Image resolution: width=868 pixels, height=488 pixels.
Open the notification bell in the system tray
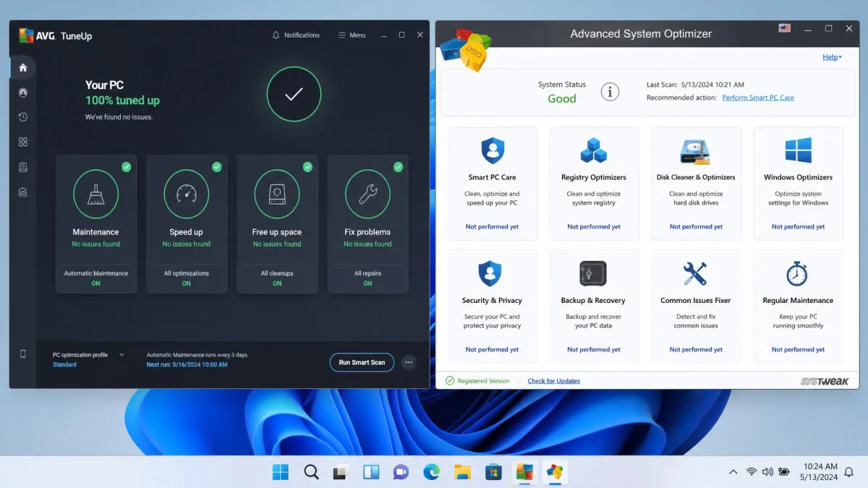coord(850,472)
